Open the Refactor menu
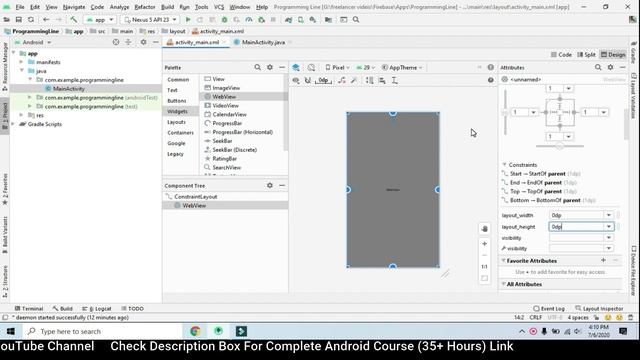 [x=145, y=7]
